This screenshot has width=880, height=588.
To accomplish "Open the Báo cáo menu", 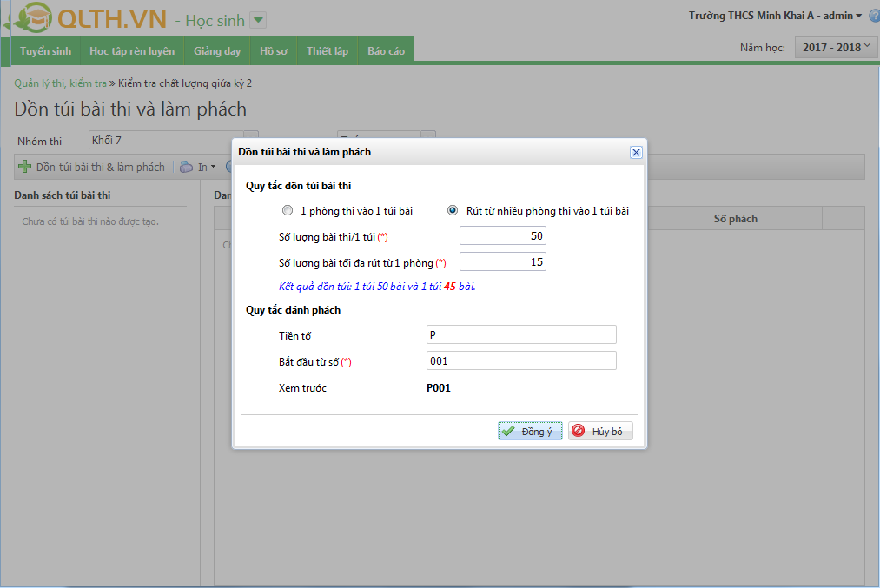I will coord(386,51).
